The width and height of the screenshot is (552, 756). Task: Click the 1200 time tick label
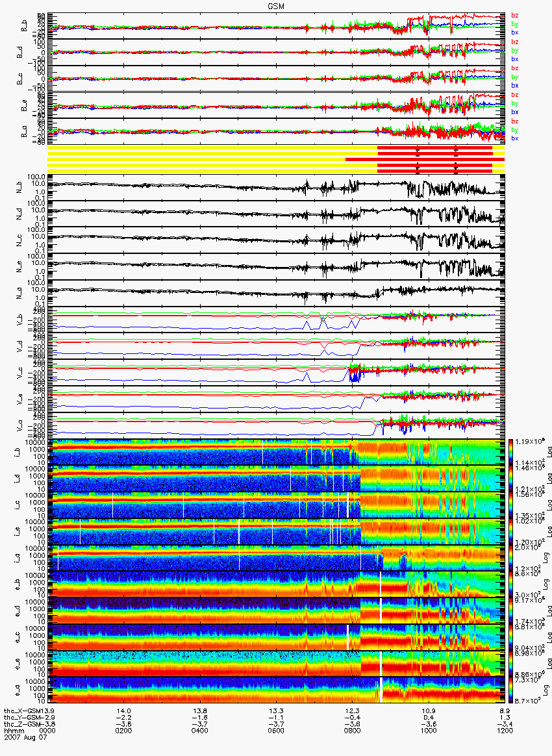505,731
